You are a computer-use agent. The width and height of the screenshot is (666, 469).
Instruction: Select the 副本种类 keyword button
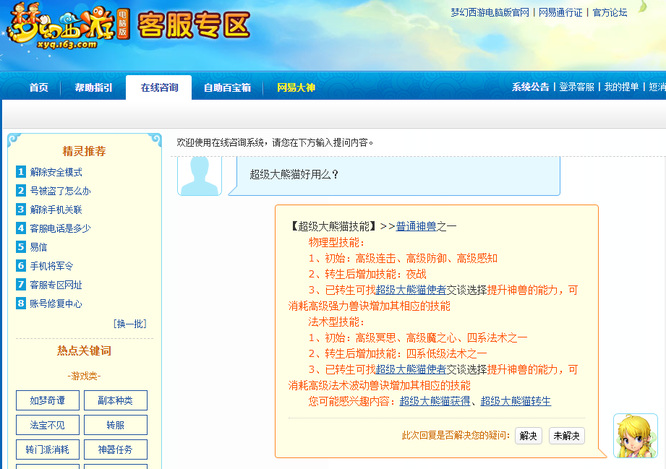click(116, 400)
